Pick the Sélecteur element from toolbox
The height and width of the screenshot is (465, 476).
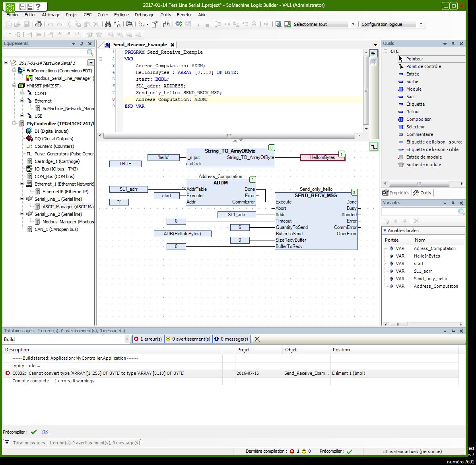pos(415,127)
